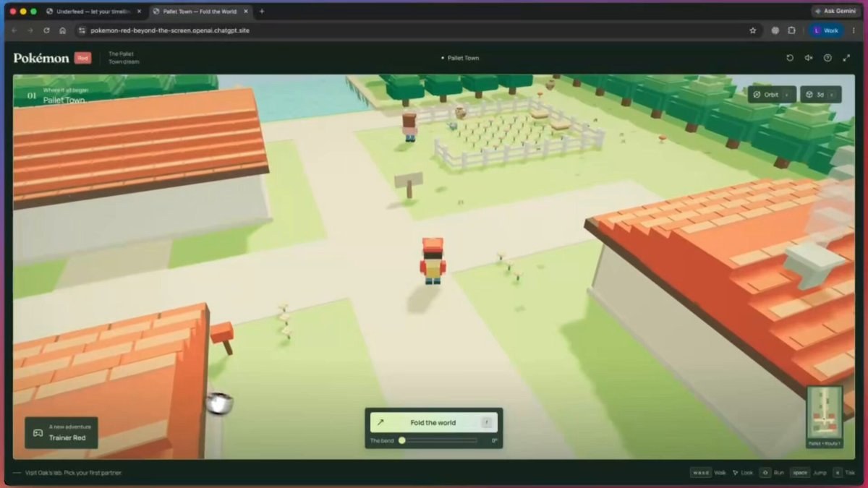Screen dimensions: 868x488
Task: Click the WASD Walk key hint
Action: (709, 473)
